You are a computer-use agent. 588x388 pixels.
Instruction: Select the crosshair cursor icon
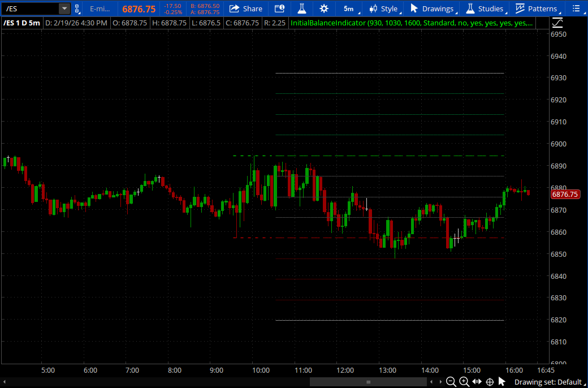[x=490, y=382]
